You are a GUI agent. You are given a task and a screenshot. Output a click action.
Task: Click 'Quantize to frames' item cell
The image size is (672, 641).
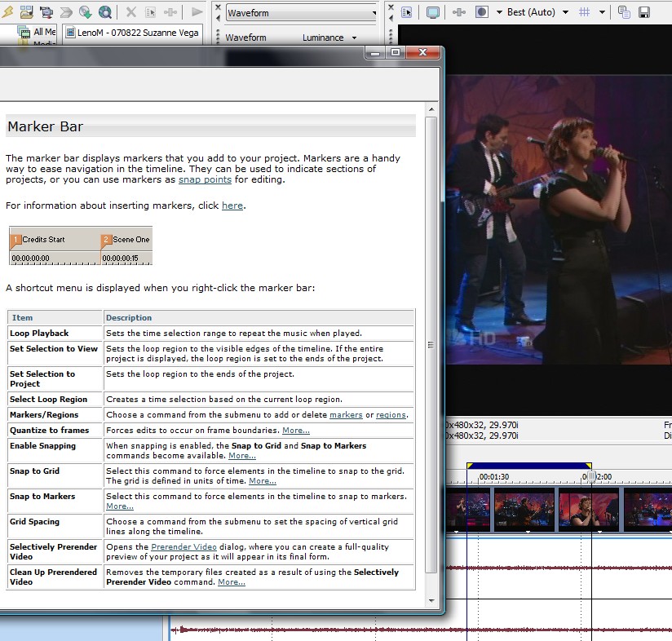55,431
